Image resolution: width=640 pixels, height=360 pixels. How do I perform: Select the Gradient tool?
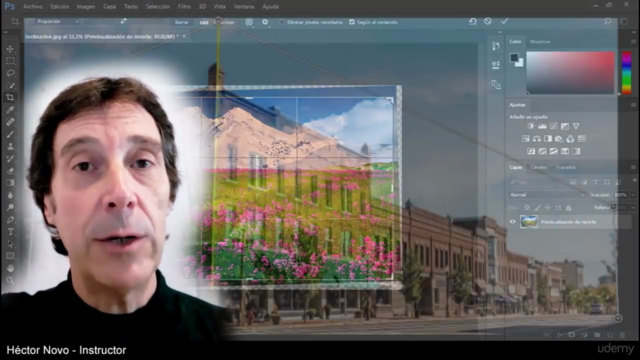point(10,183)
